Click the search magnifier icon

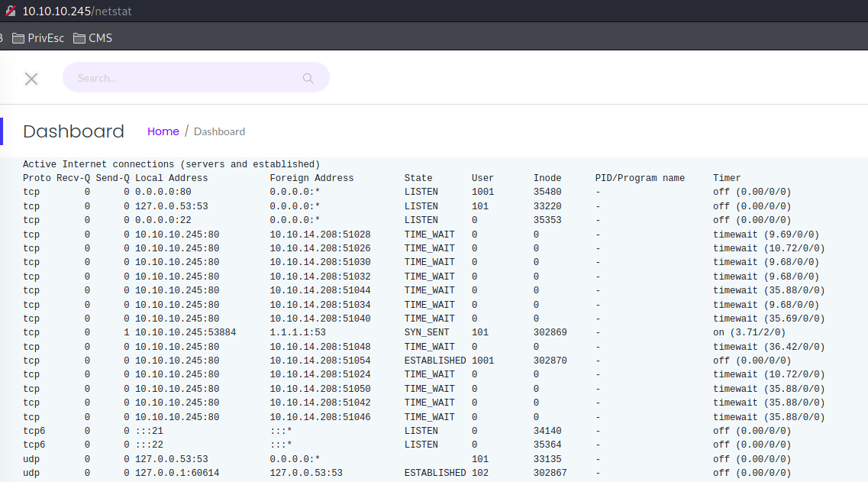pos(308,77)
